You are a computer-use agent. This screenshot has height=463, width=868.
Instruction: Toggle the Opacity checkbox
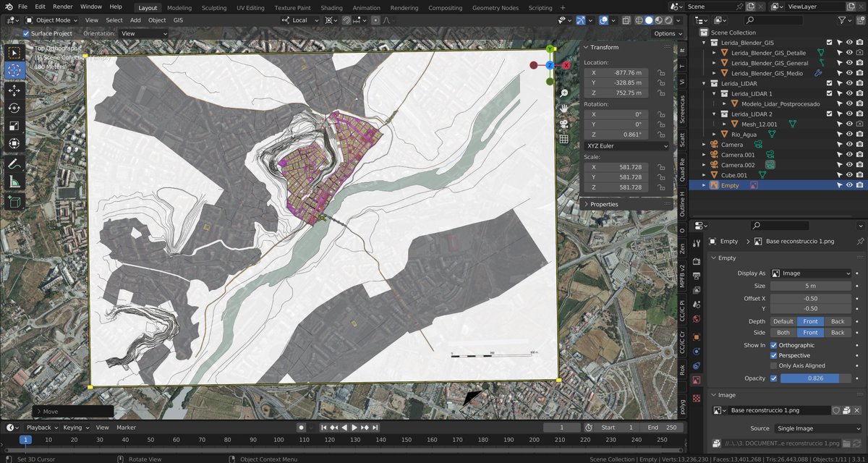[x=773, y=378]
